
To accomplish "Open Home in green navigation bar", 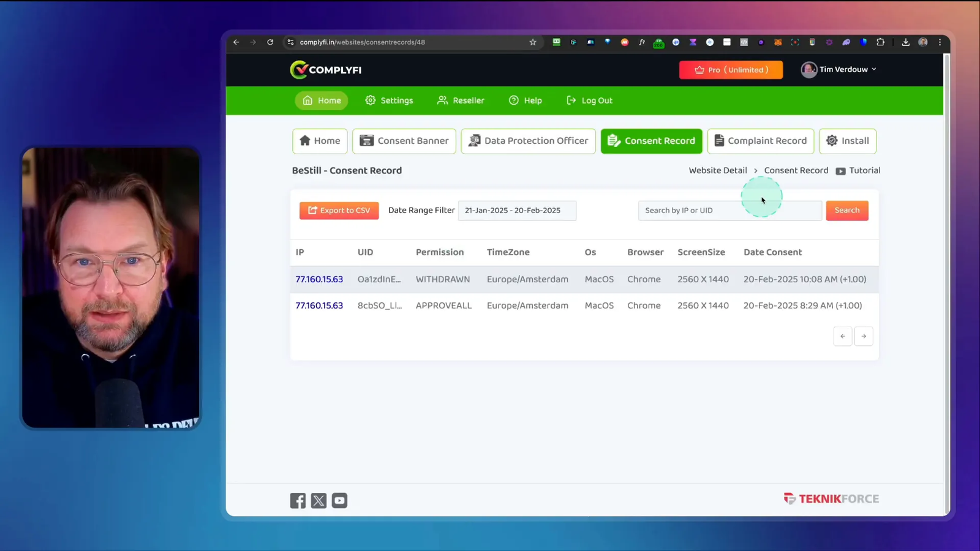I will pyautogui.click(x=322, y=100).
